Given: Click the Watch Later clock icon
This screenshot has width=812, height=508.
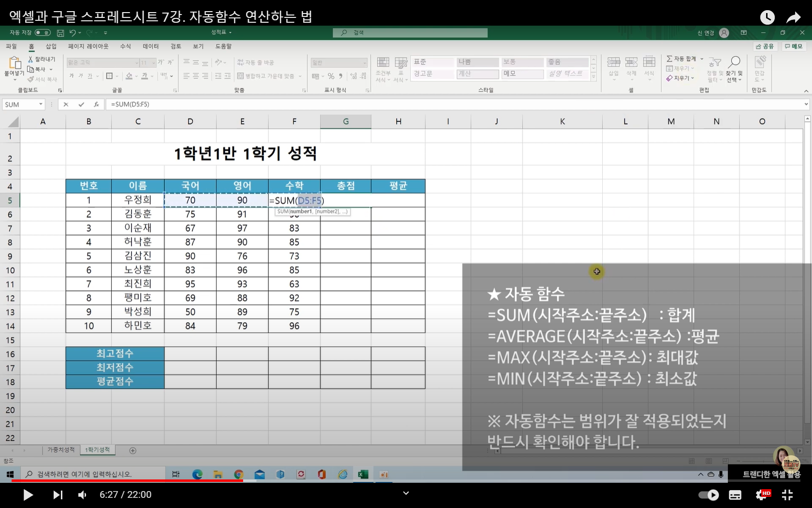Looking at the screenshot, I should tap(768, 17).
